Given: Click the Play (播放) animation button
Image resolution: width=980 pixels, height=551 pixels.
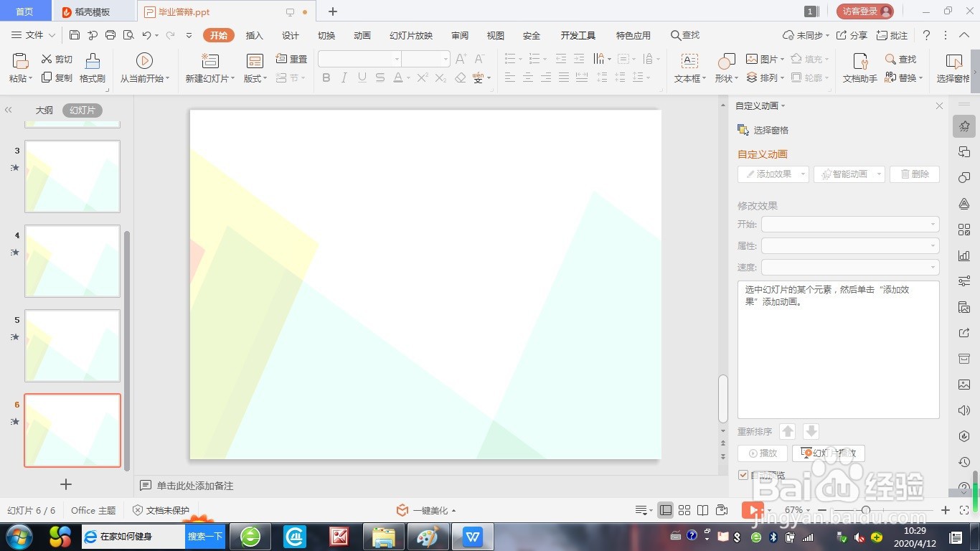Looking at the screenshot, I should 763,453.
